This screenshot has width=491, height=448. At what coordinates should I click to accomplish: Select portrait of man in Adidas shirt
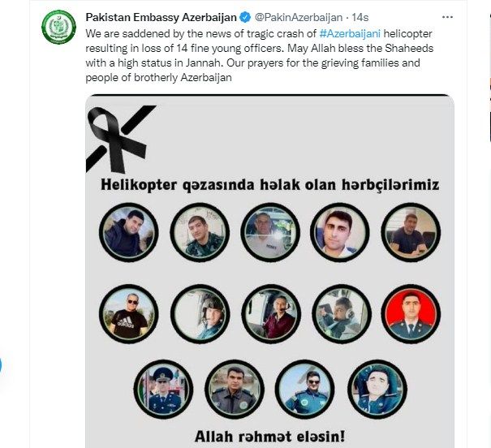129,314
